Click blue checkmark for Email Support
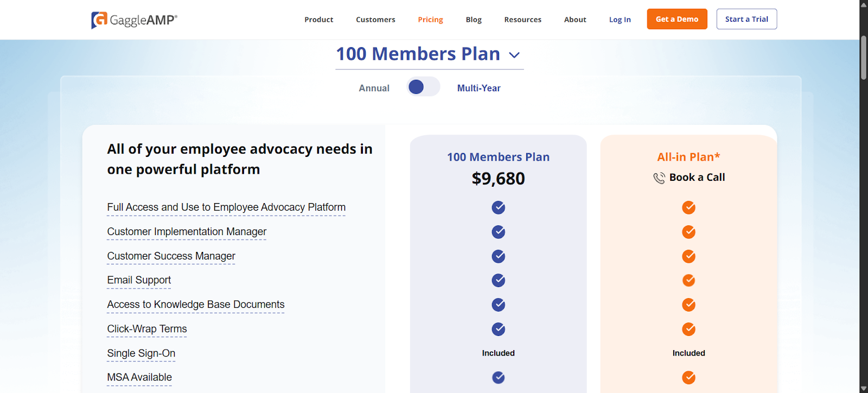Viewport: 868px width, 393px height. pos(499,280)
